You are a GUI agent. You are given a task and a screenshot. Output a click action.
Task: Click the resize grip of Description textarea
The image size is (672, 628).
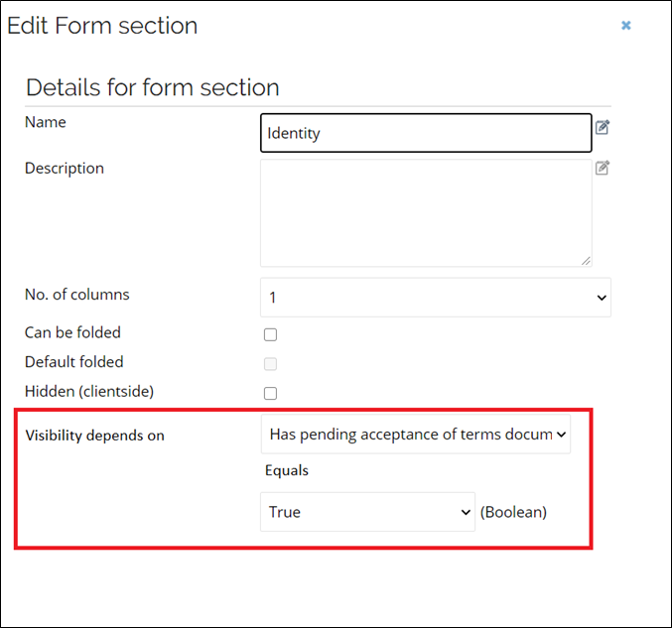[586, 261]
